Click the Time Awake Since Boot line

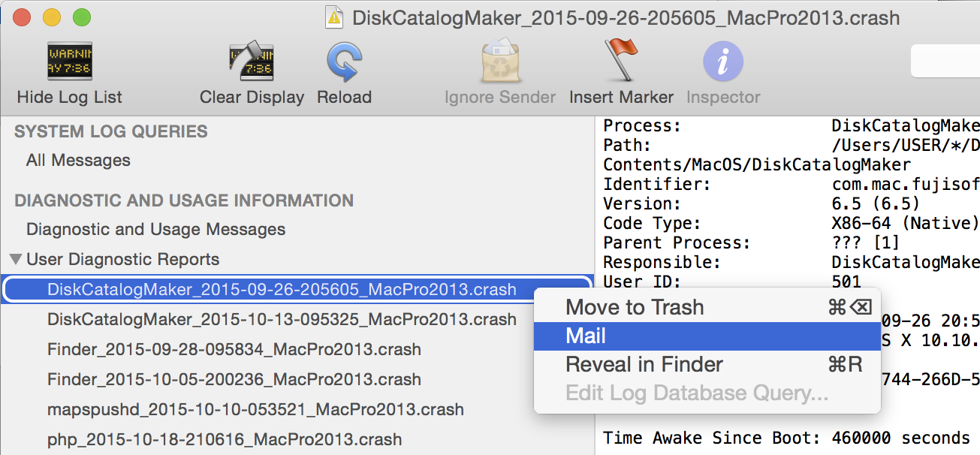pos(787,438)
